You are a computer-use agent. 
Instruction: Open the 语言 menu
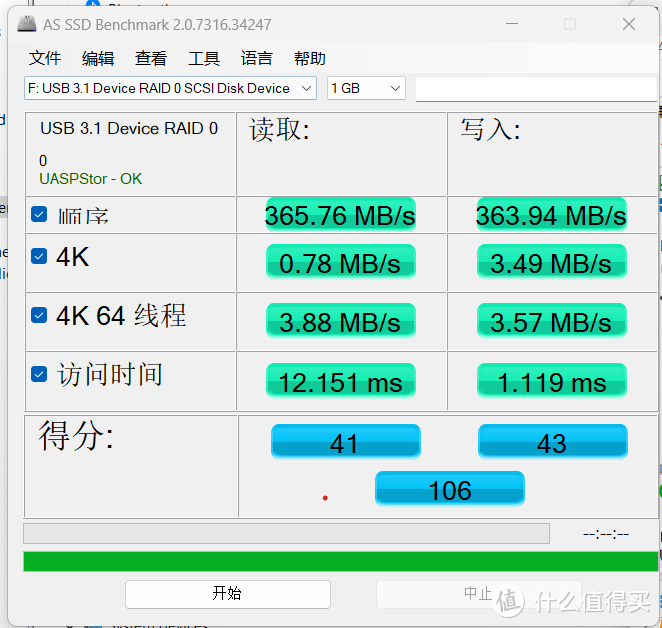[257, 58]
